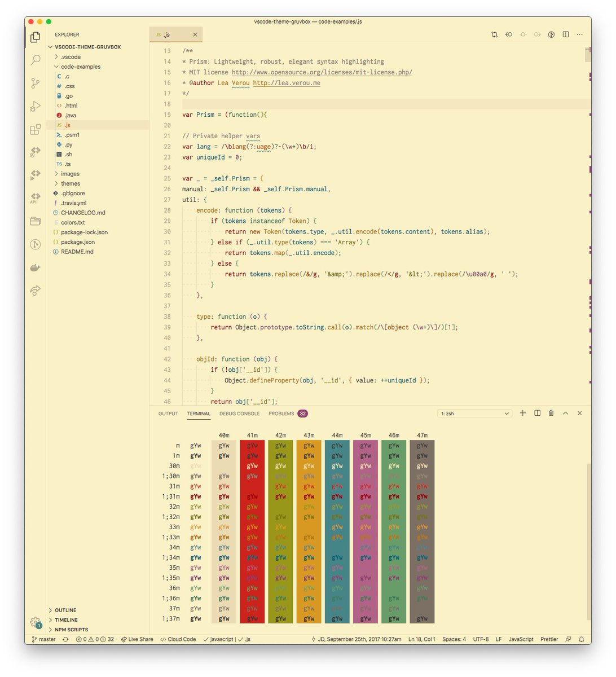Expand the .vscode folder
616x677 pixels.
pyautogui.click(x=98, y=57)
